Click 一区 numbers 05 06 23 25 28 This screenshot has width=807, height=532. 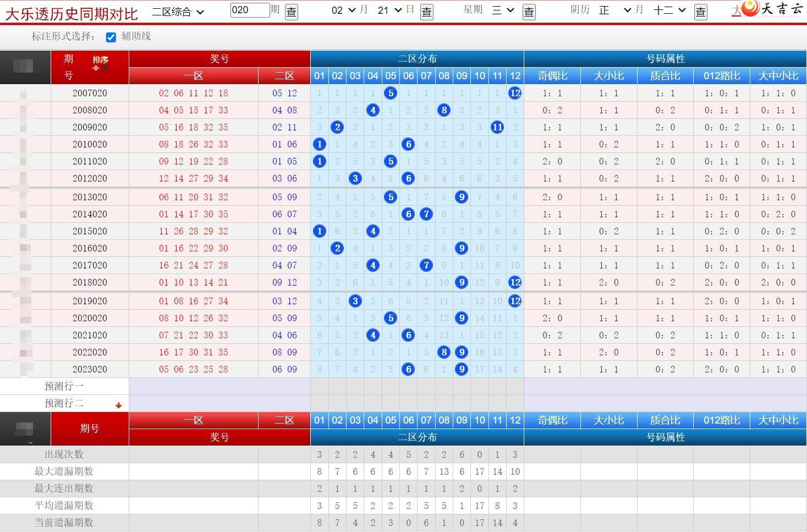194,369
